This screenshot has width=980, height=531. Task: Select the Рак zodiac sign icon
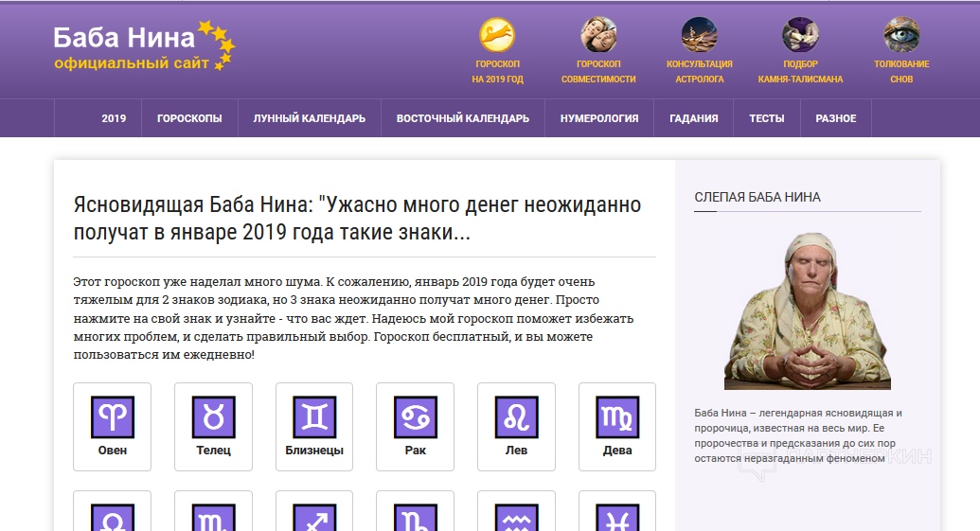416,416
